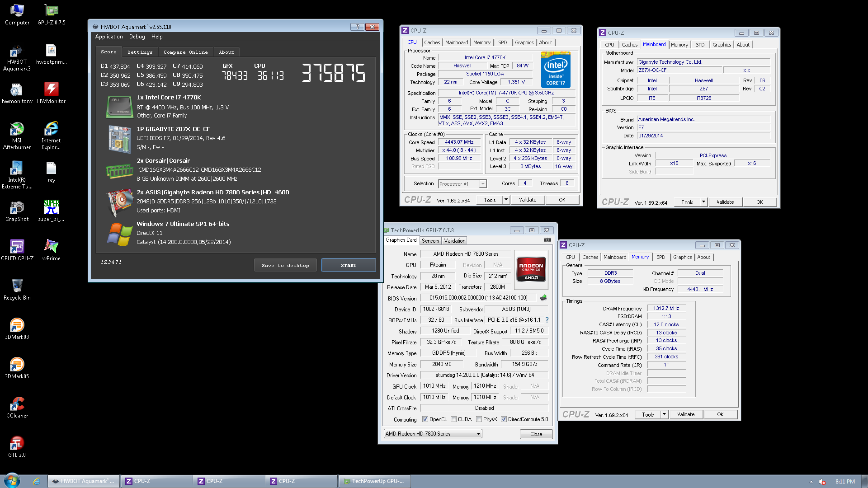Open SPD tab in CPU-Z Memory window
Image resolution: width=868 pixels, height=488 pixels.
click(660, 257)
